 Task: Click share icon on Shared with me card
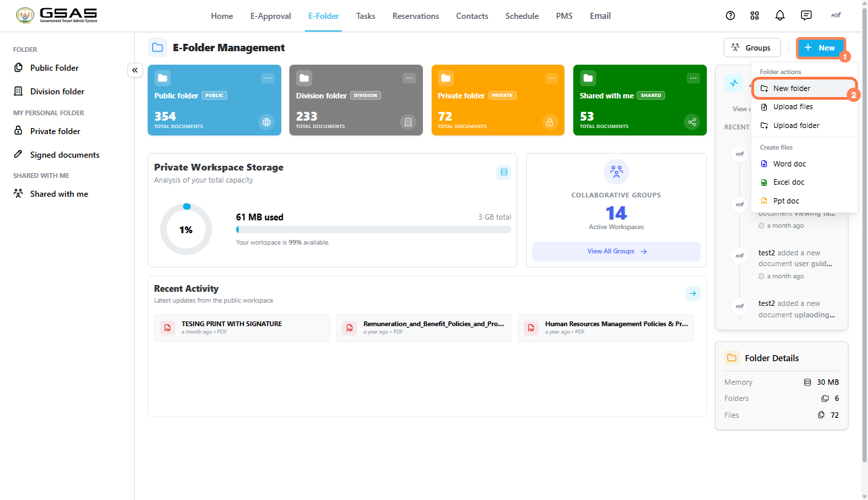[x=691, y=122]
